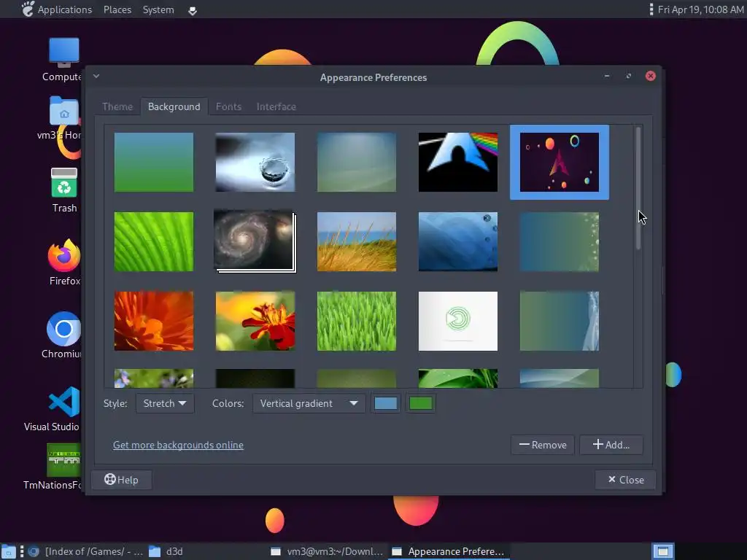Image resolution: width=747 pixels, height=560 pixels.
Task: Click the backgrounds list vertical scrollbar
Action: click(x=638, y=188)
